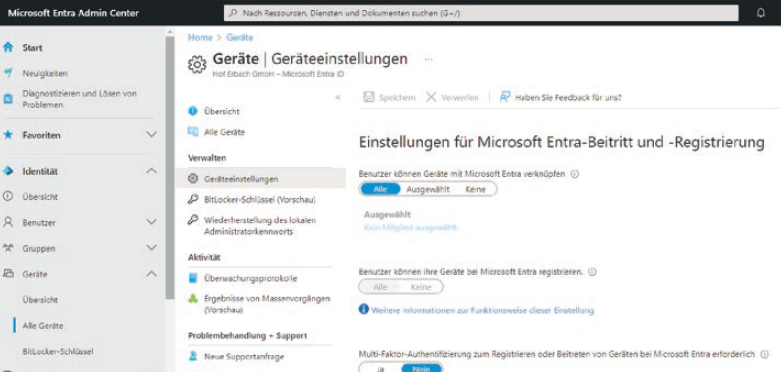Click Home breadcrumb link
Screen dimensions: 781x372
tap(200, 37)
